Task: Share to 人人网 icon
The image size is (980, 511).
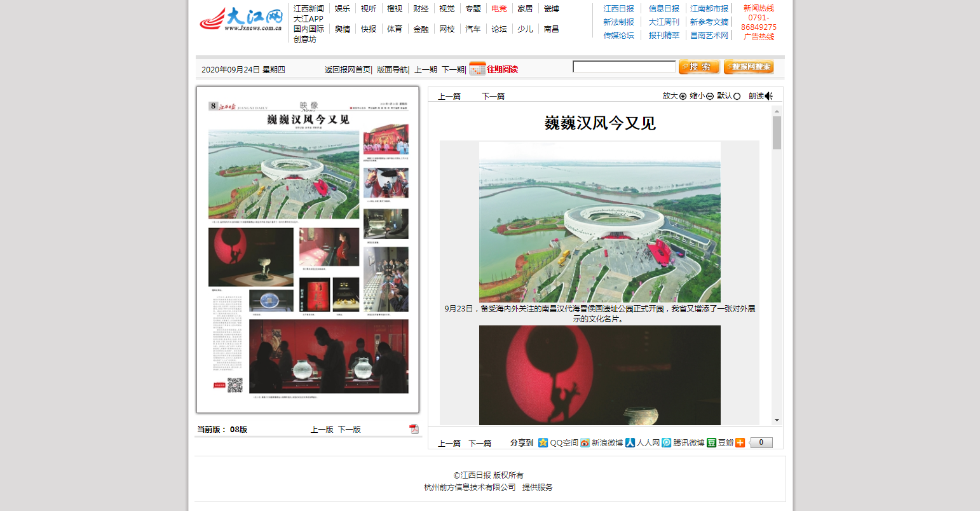Action: point(630,442)
